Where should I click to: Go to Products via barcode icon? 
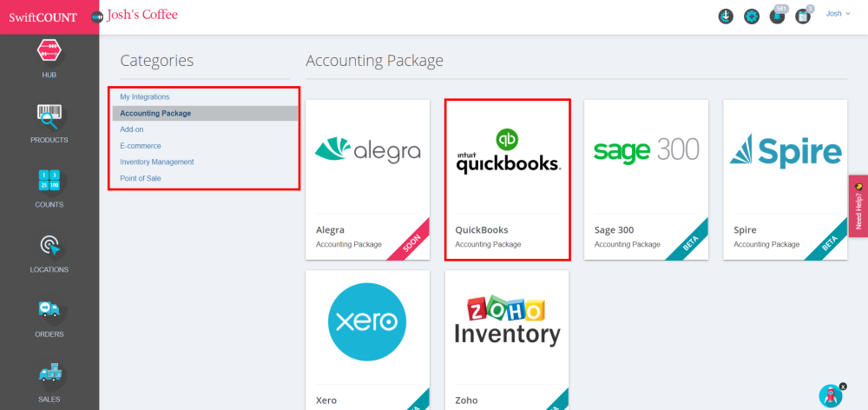49,122
